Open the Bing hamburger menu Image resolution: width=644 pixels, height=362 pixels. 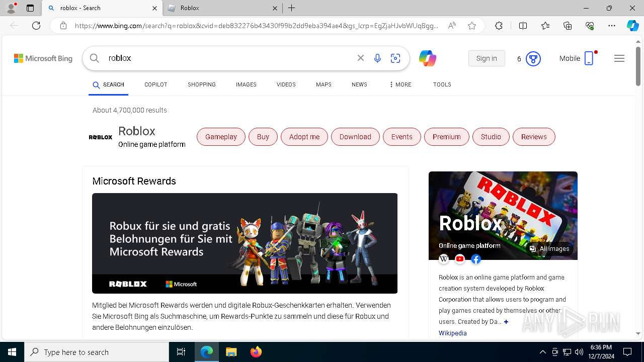pos(619,58)
